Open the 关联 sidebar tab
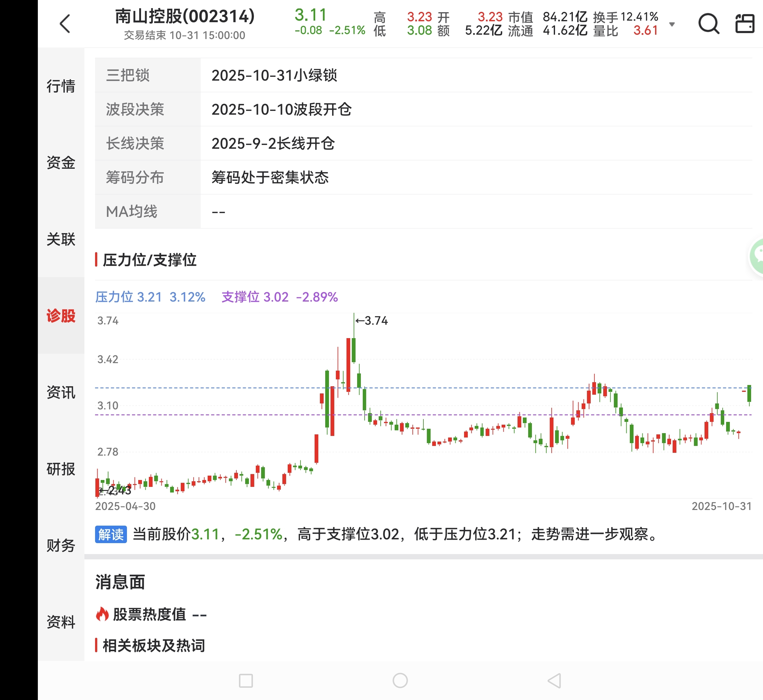Viewport: 763px width, 700px height. (61, 239)
